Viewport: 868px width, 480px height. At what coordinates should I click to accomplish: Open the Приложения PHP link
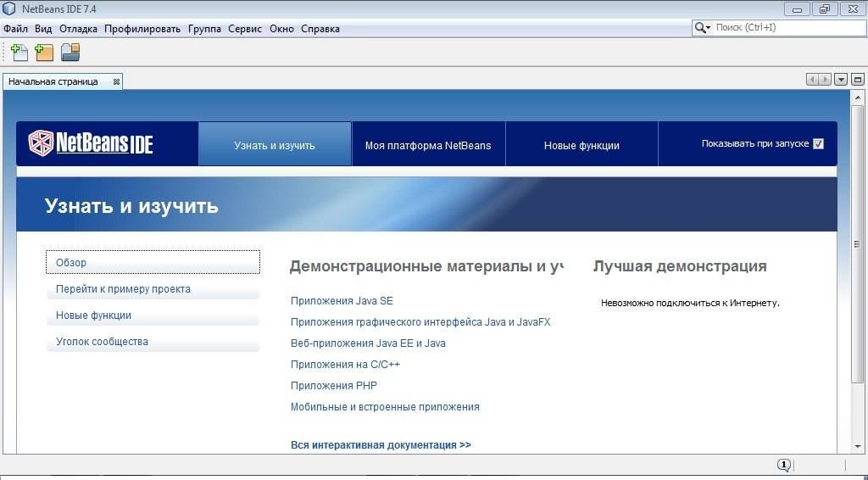[334, 385]
